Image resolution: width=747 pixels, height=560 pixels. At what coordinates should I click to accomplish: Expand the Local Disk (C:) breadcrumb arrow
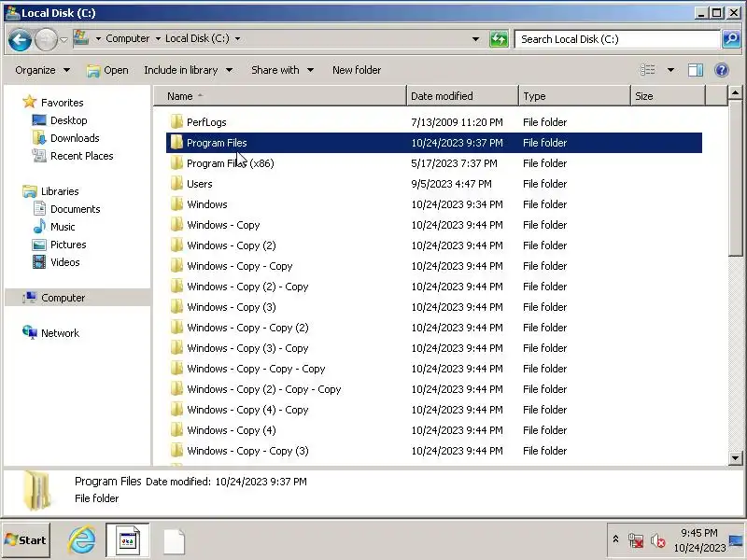pyautogui.click(x=237, y=38)
